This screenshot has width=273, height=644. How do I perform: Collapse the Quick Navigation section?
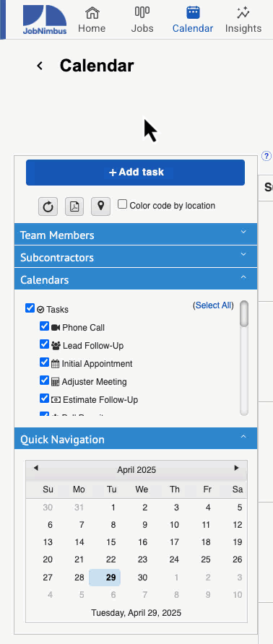coord(136,439)
